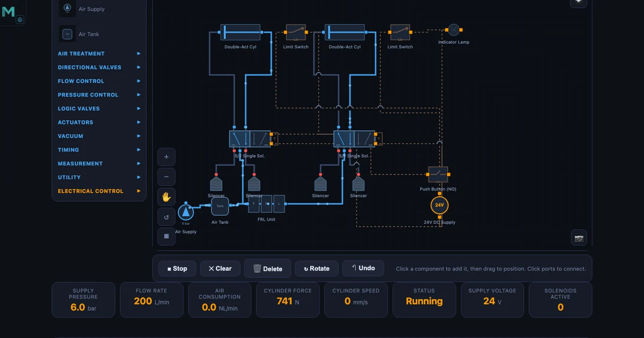
Task: Add Air Tank from the component palette
Action: click(99, 34)
